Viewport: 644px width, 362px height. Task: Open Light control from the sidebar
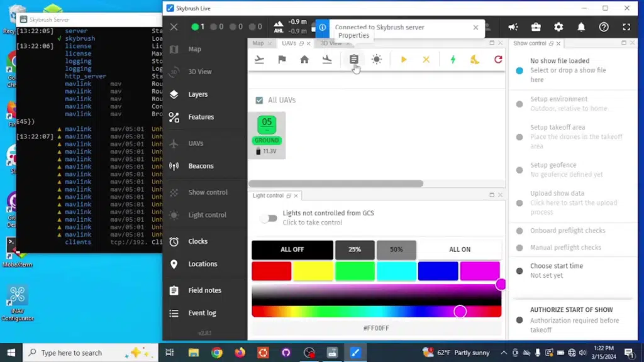(205, 215)
